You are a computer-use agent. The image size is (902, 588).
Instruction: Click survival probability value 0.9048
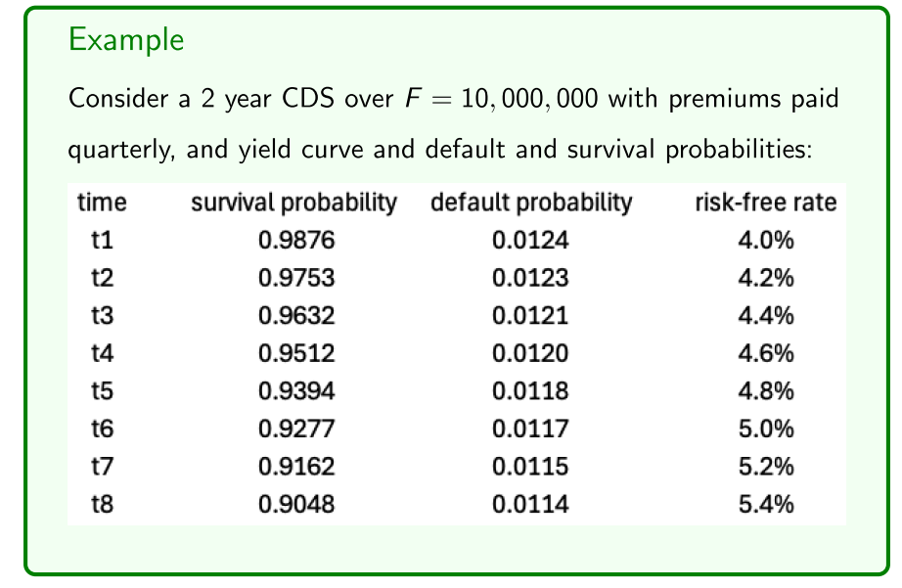[x=297, y=506]
